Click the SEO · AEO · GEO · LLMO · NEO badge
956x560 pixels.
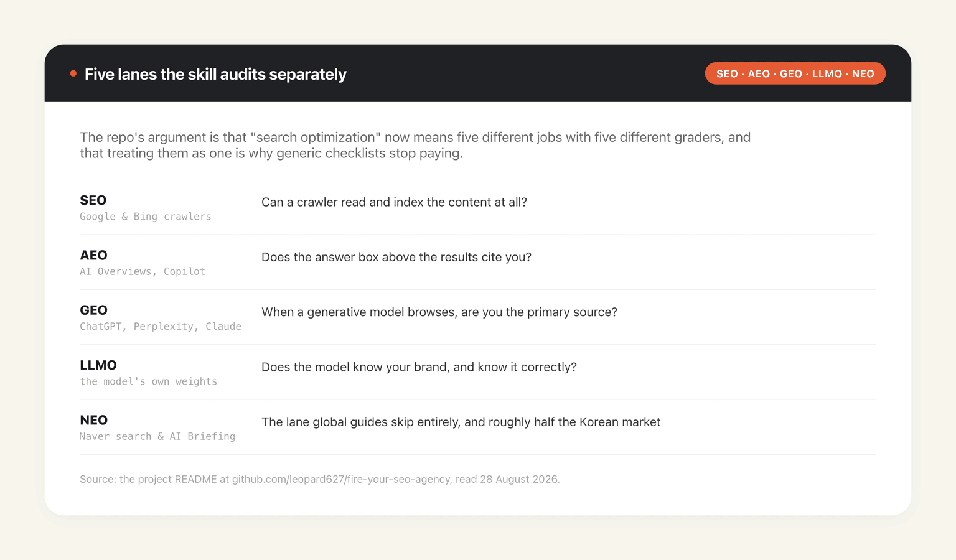pyautogui.click(x=795, y=73)
